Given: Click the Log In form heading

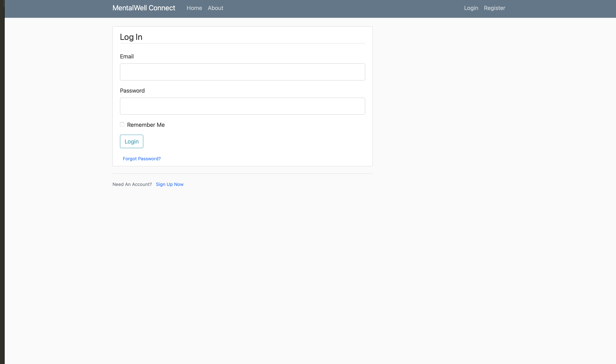Looking at the screenshot, I should click(x=131, y=37).
